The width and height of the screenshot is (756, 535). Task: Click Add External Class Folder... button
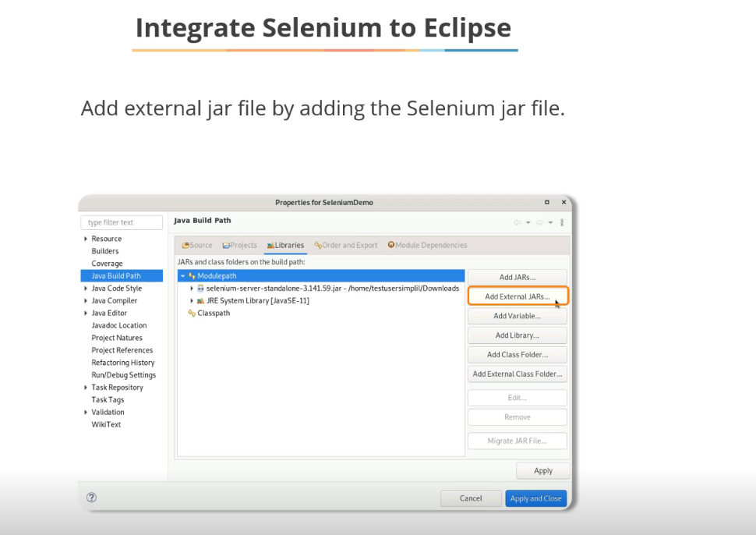point(518,374)
